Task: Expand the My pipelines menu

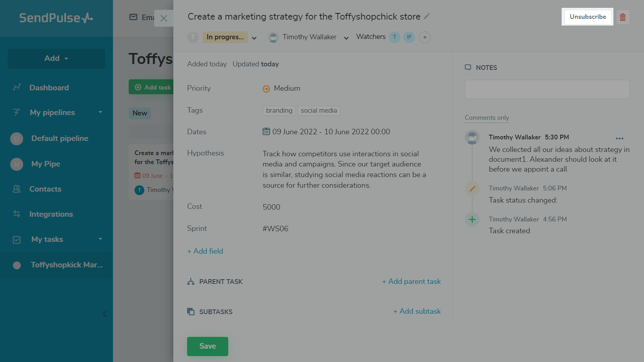Action: pyautogui.click(x=100, y=112)
